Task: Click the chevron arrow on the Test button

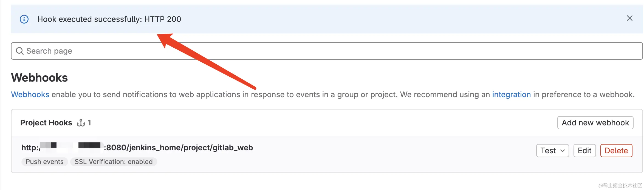Action: point(563,151)
